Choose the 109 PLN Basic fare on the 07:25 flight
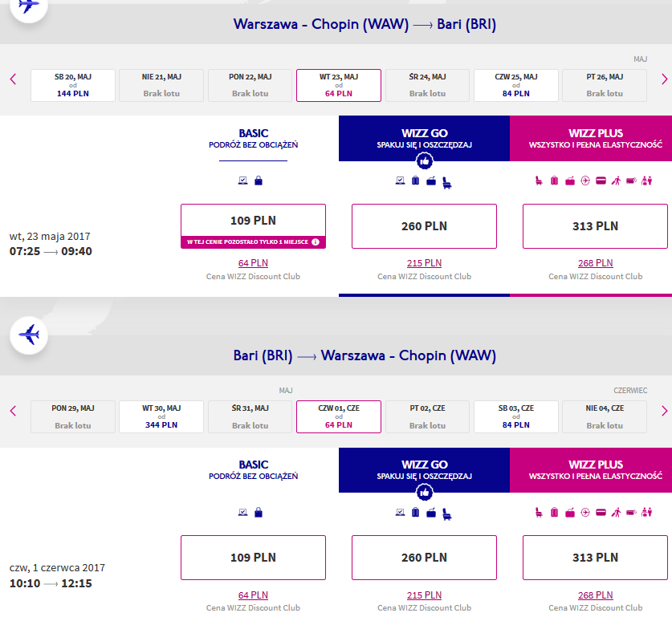Image resolution: width=672 pixels, height=617 pixels. click(253, 226)
